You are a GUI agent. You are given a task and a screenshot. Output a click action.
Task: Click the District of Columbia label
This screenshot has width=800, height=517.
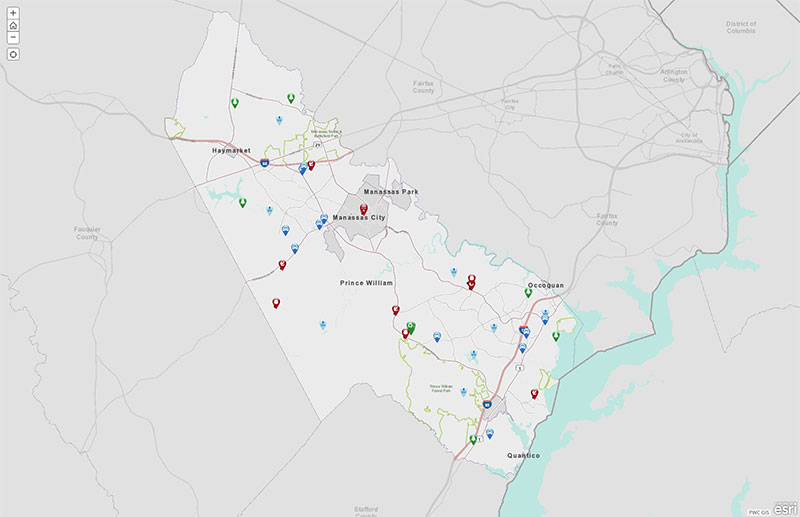741,27
